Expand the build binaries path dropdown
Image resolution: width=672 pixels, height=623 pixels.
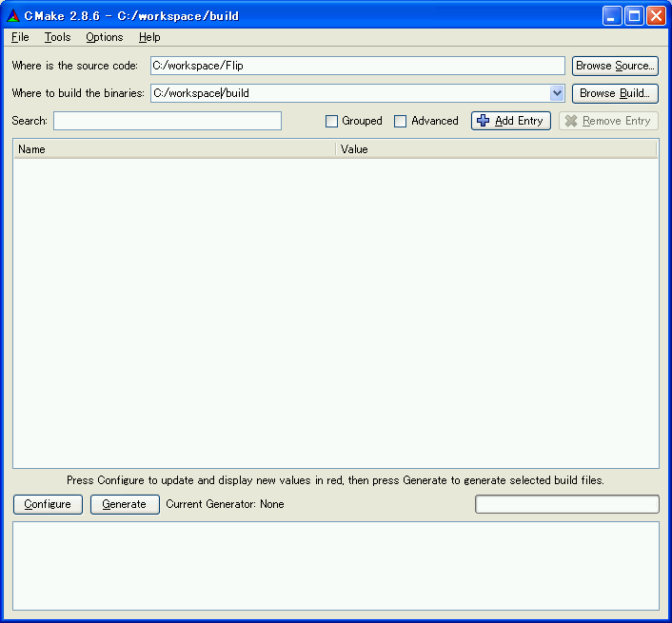(x=557, y=93)
